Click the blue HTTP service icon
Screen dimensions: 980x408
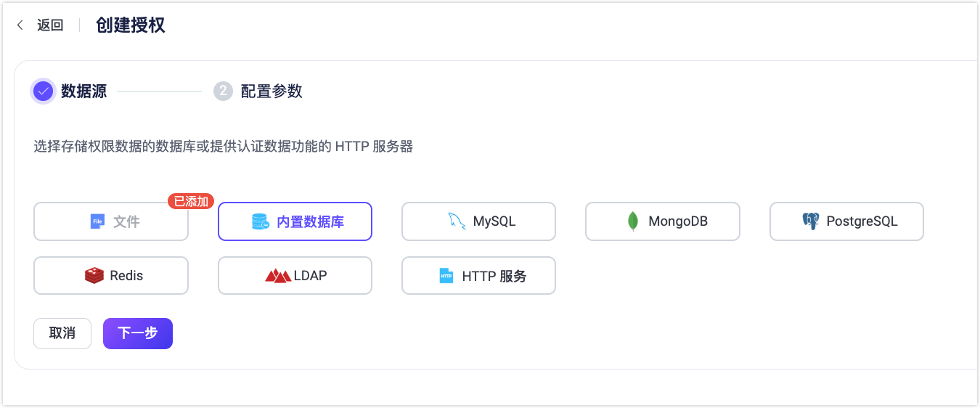click(446, 276)
